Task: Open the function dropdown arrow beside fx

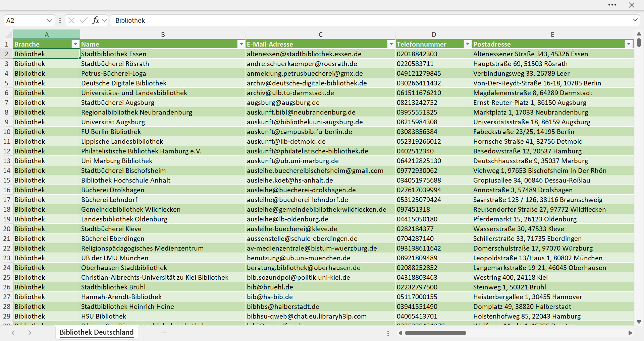Action: tap(104, 20)
